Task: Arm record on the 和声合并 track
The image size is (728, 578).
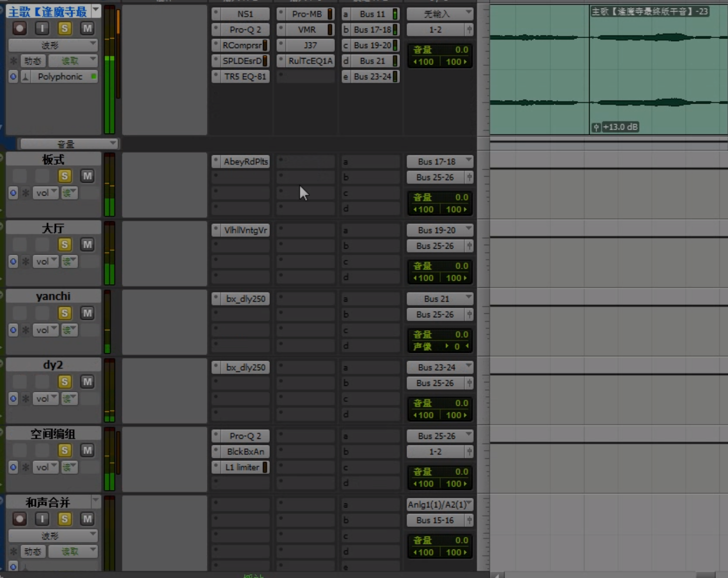Action: (19, 519)
